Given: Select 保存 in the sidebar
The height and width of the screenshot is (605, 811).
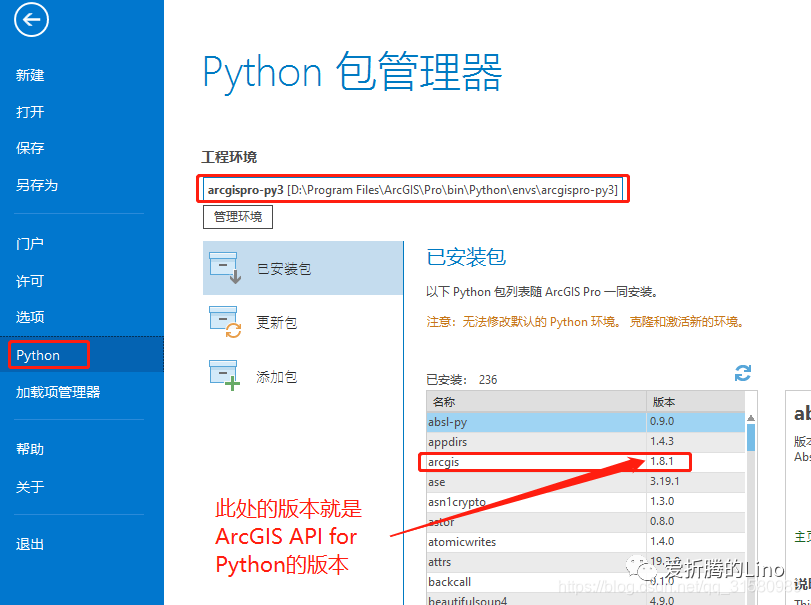Looking at the screenshot, I should (30, 148).
